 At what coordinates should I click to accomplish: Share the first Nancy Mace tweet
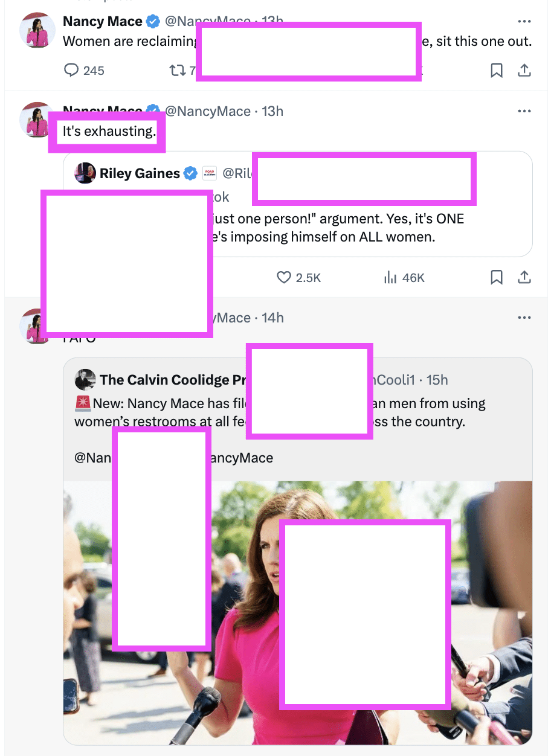(x=524, y=71)
